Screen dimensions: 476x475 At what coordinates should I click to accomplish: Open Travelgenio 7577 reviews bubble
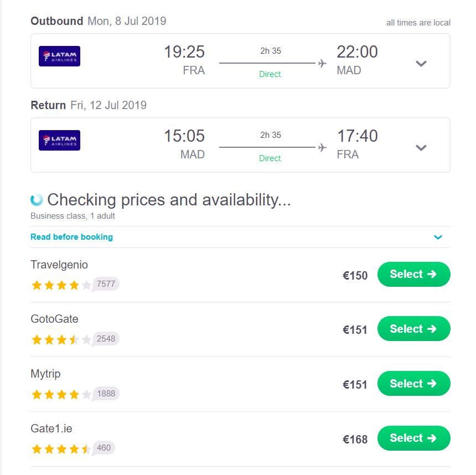106,285
